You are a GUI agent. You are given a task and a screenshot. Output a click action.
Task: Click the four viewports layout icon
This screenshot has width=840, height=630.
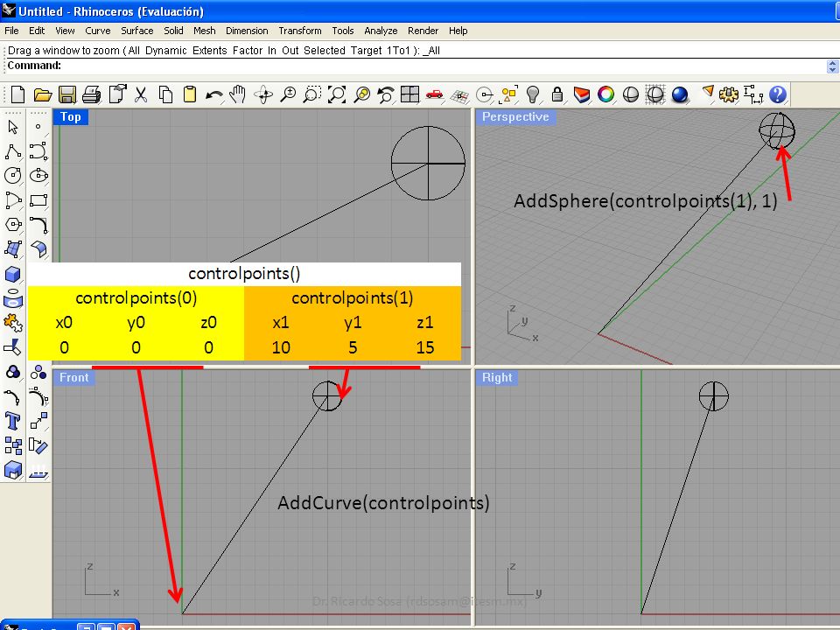pyautogui.click(x=409, y=94)
